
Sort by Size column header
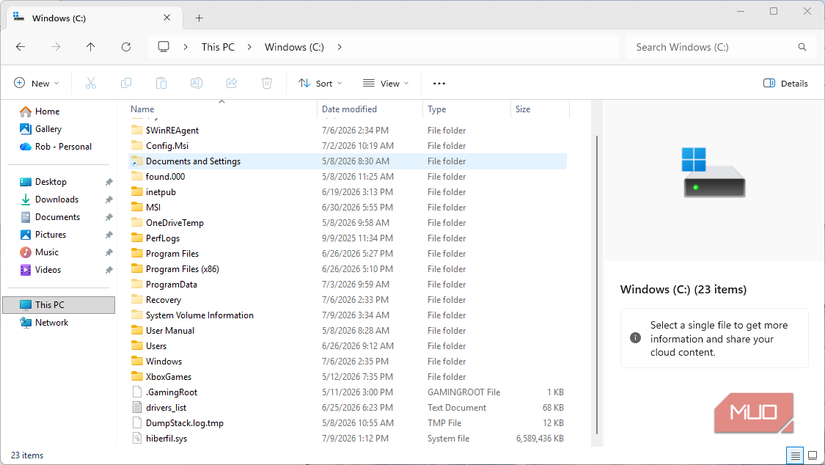540,109
